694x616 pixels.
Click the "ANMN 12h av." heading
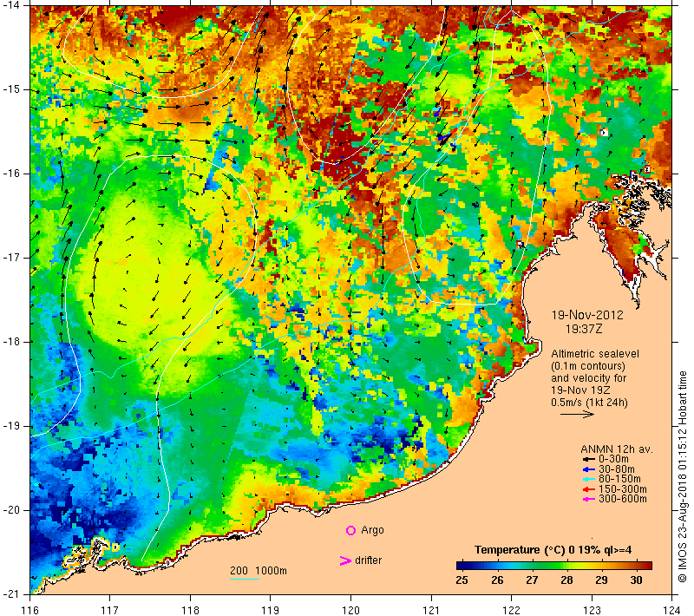click(617, 449)
